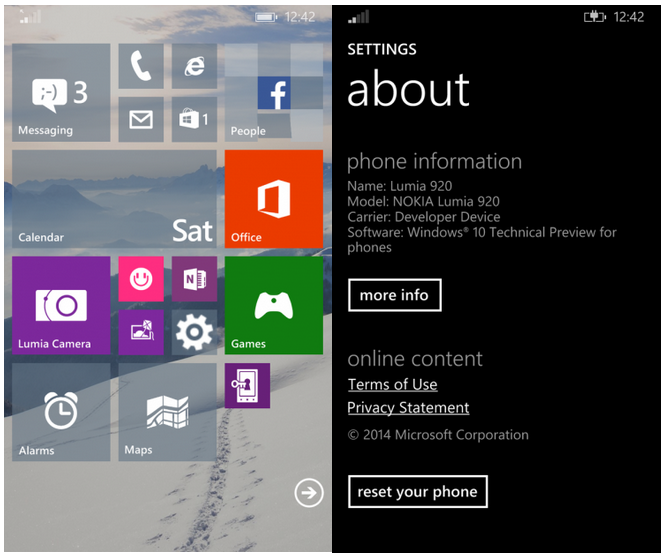This screenshot has width=667, height=558.
Task: Open the Store tile
Action: point(194,119)
